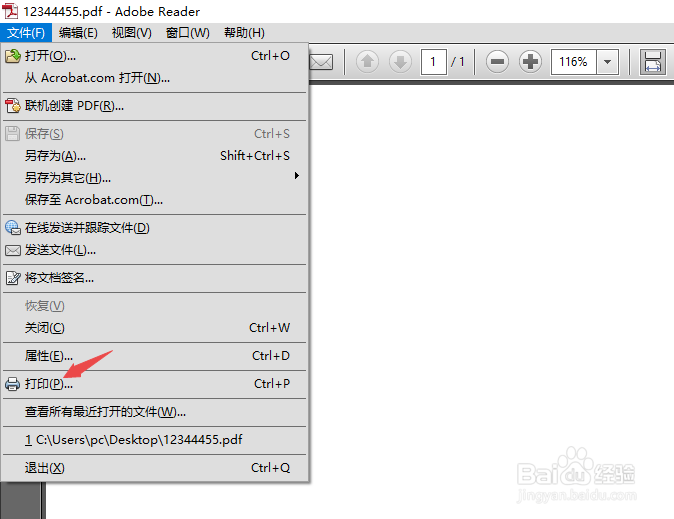
Task: Open the zoom percentage dropdown arrow
Action: click(607, 62)
